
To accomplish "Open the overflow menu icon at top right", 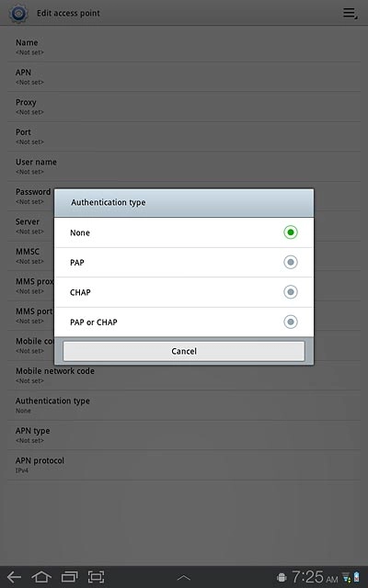I will click(x=350, y=13).
